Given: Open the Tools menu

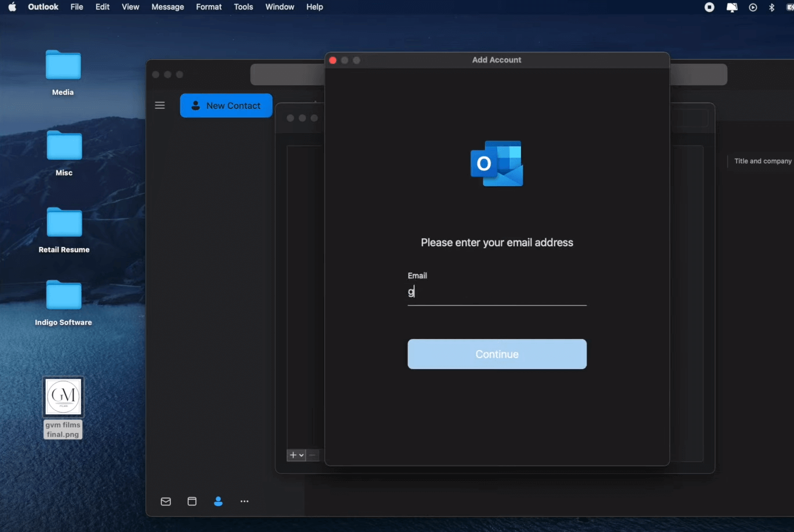Looking at the screenshot, I should (243, 7).
